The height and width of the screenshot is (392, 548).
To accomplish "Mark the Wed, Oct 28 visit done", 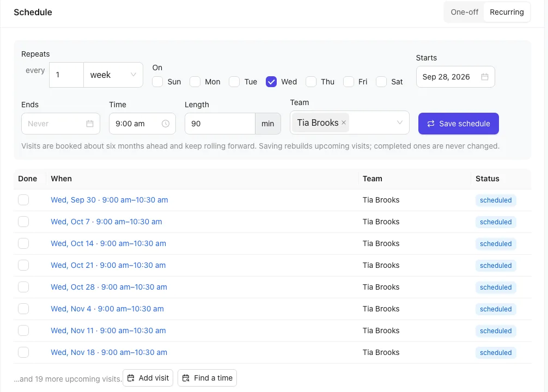I will click(x=23, y=287).
